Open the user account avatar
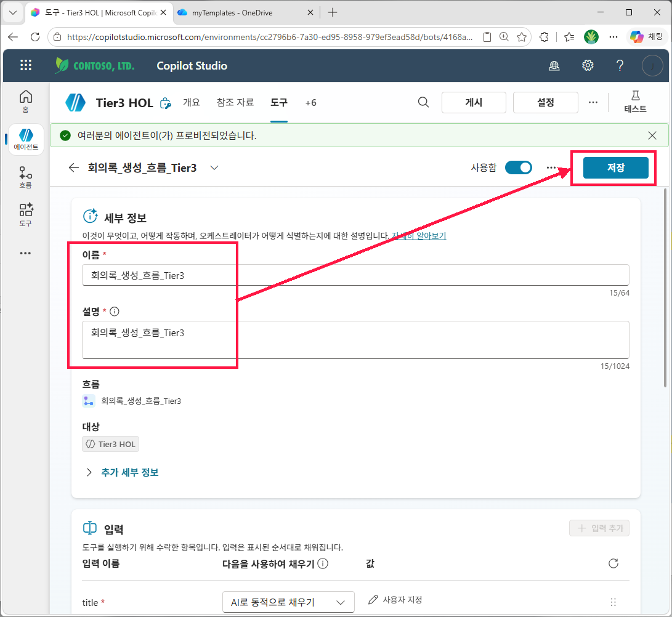Screen dimensions: 672x617 click(652, 66)
